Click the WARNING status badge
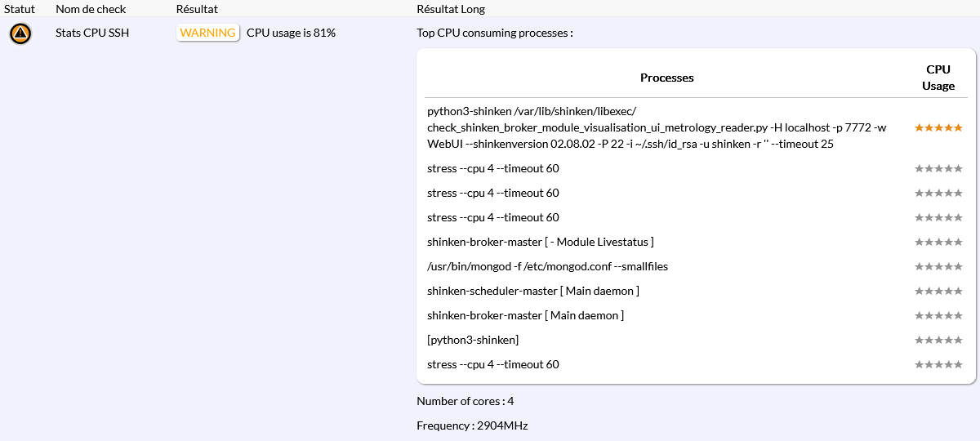Viewport: 980px width, 441px height. [x=208, y=33]
